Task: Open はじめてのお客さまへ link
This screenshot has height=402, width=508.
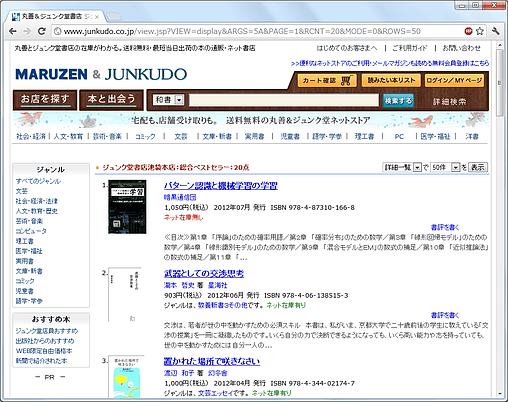Action: [347, 48]
